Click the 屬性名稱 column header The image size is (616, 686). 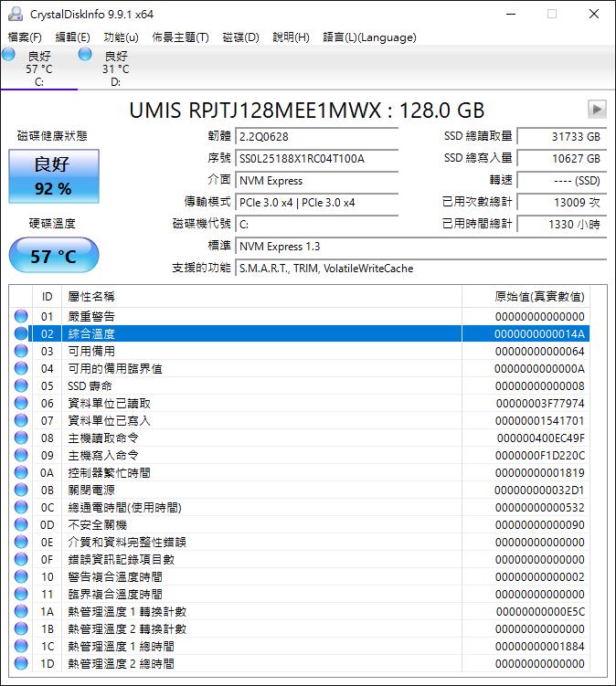[261, 297]
